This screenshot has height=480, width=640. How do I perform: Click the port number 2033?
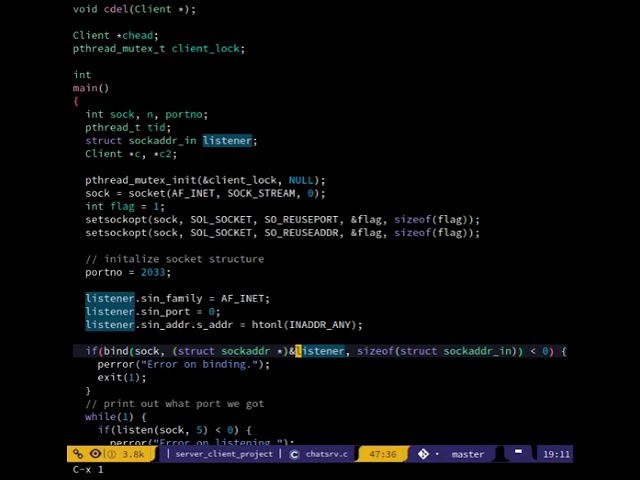click(x=154, y=272)
